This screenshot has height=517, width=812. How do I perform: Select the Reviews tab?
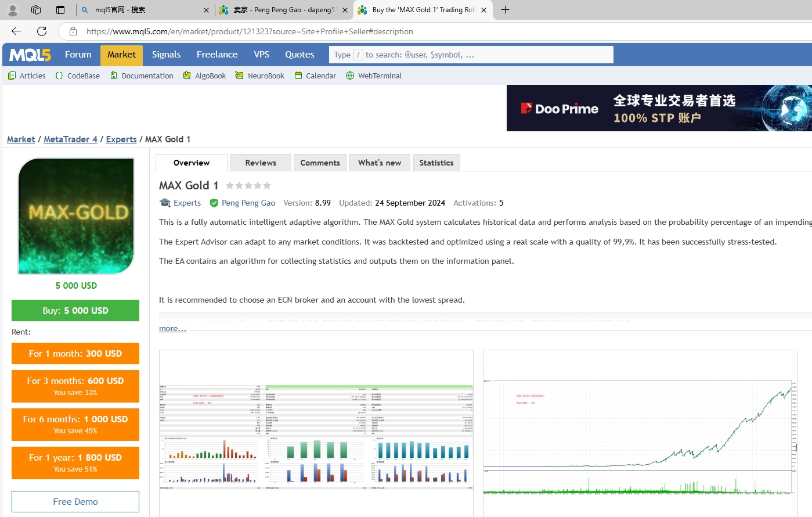(x=261, y=163)
